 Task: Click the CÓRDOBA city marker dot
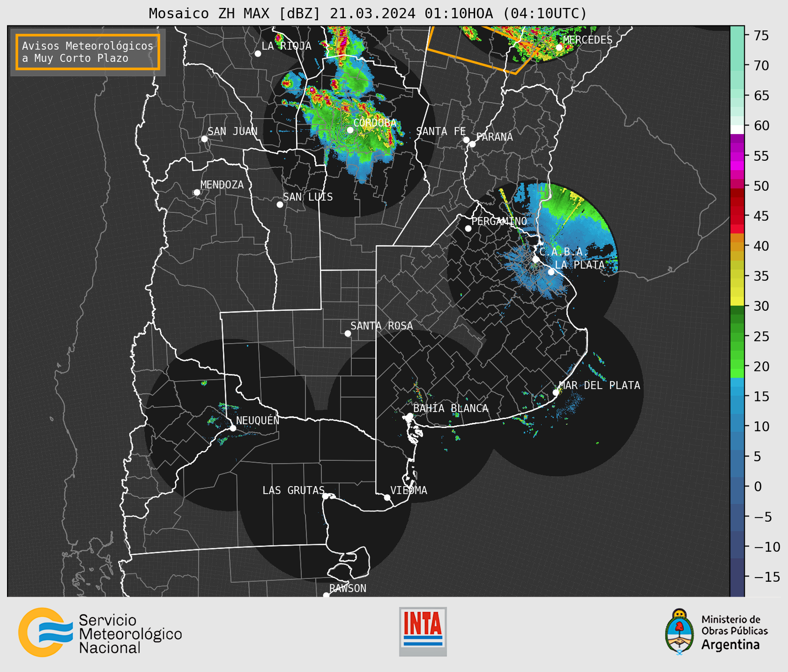(350, 130)
